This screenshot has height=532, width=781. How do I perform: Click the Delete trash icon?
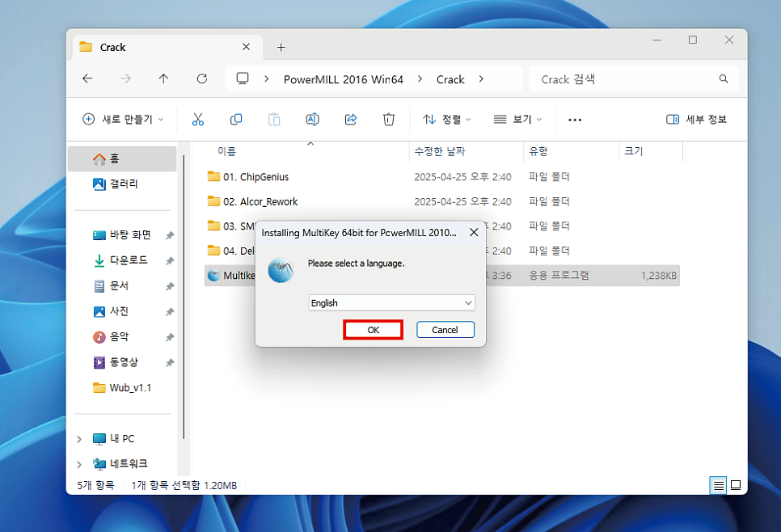click(x=389, y=119)
